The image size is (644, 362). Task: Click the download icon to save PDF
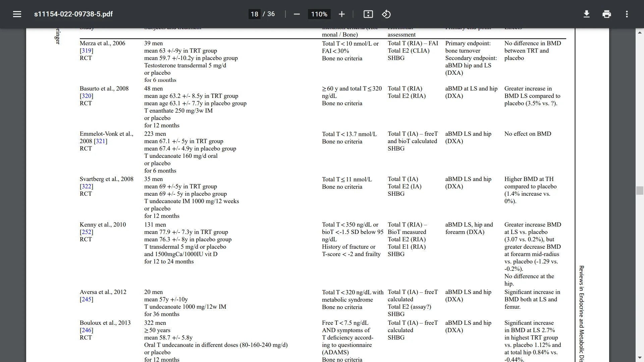(x=586, y=14)
